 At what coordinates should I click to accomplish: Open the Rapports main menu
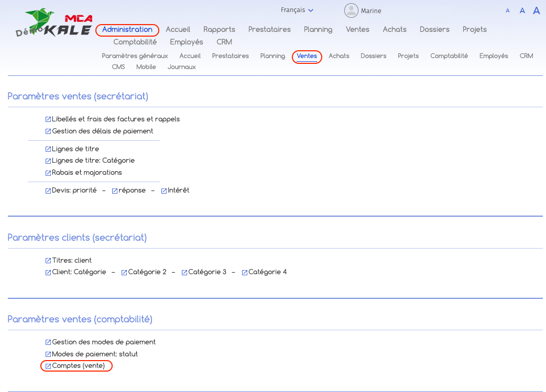220,29
